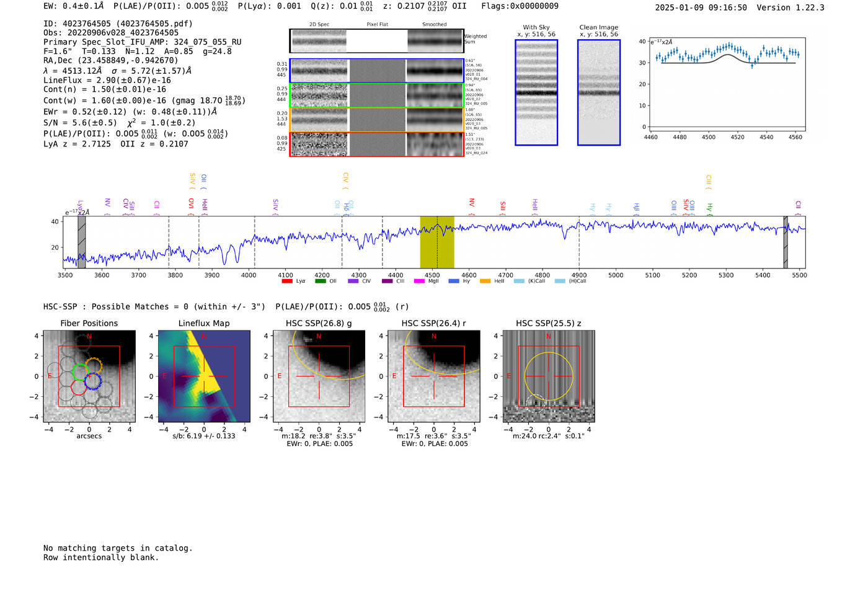
Task: Open the Clean Image cutout
Action: (x=599, y=92)
